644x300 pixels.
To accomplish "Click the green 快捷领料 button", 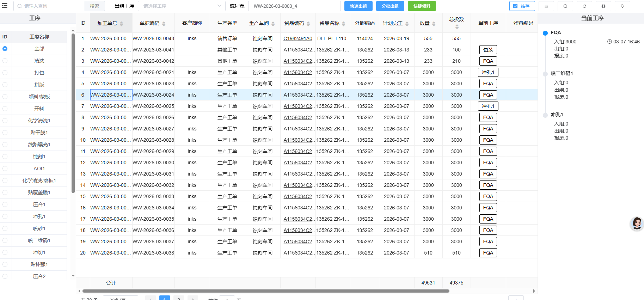I will [x=422, y=6].
